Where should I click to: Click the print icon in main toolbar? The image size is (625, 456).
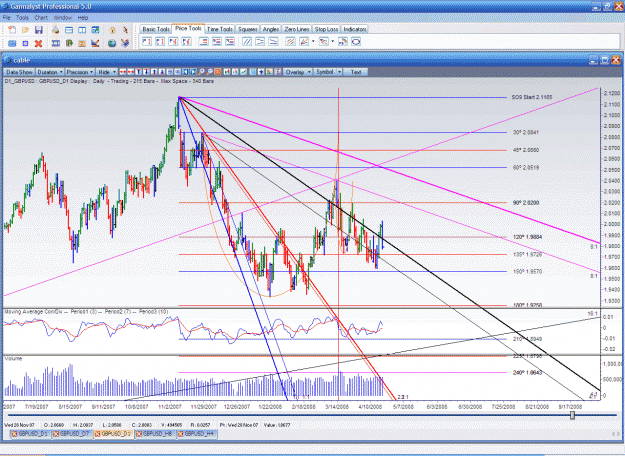click(55, 30)
